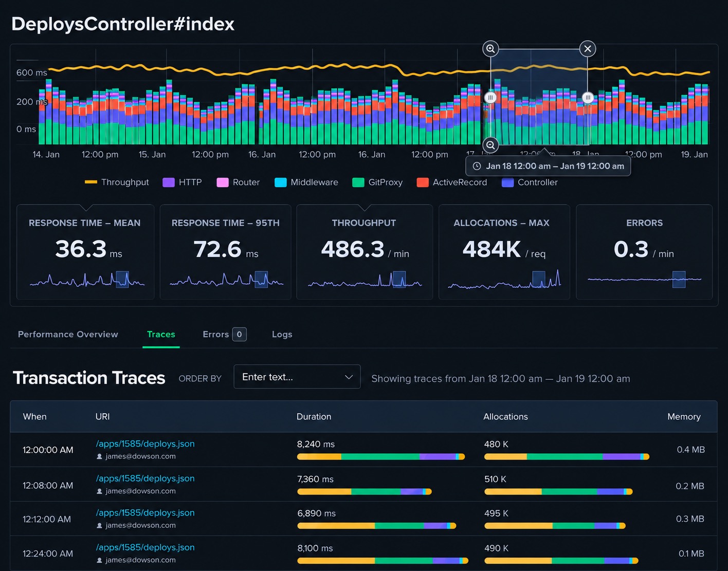Open the Logs tab
The width and height of the screenshot is (728, 571).
(x=282, y=334)
